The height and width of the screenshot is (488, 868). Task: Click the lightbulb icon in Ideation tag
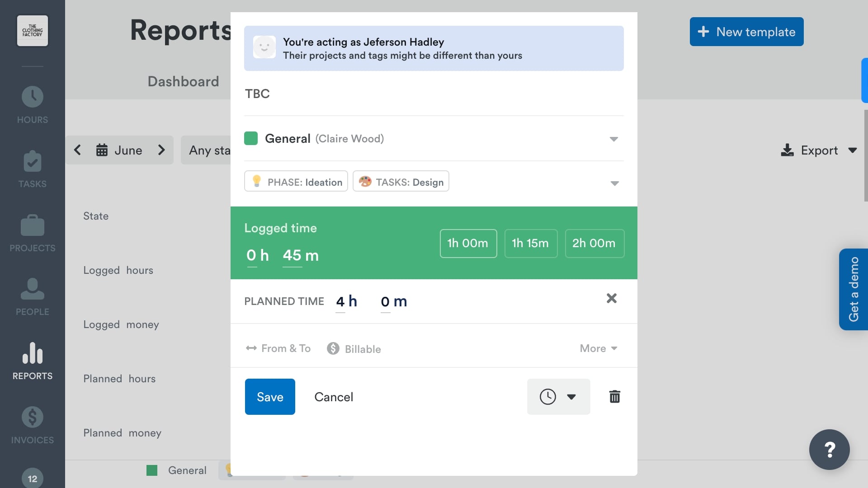[x=257, y=181]
